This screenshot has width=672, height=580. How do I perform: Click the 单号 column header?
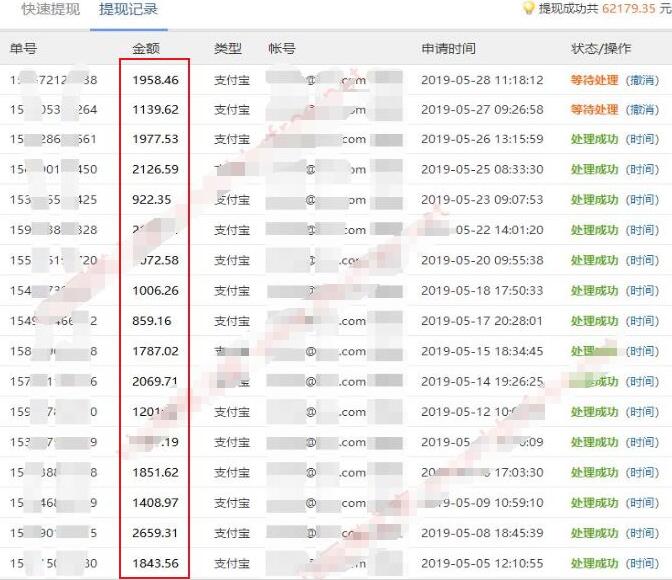(x=24, y=48)
